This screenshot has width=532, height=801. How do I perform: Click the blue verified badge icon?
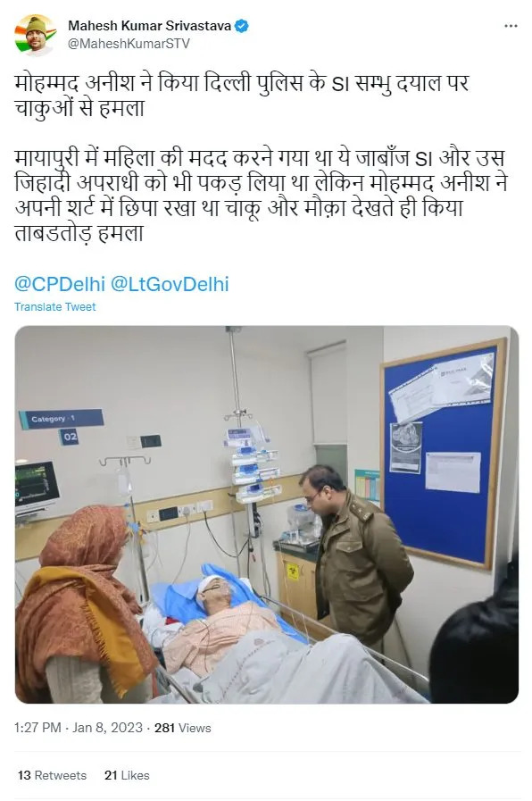tap(241, 26)
